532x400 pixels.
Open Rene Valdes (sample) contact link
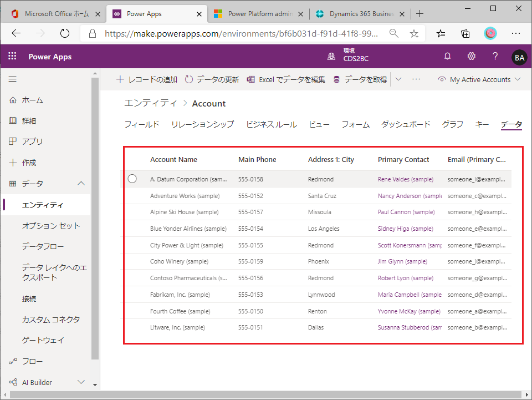pyautogui.click(x=406, y=179)
